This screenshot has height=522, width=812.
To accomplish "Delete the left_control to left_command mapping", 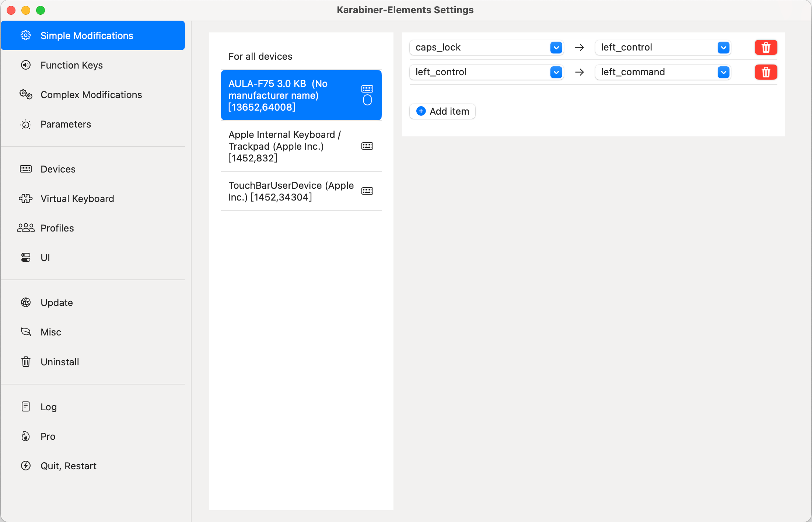I will pyautogui.click(x=766, y=72).
